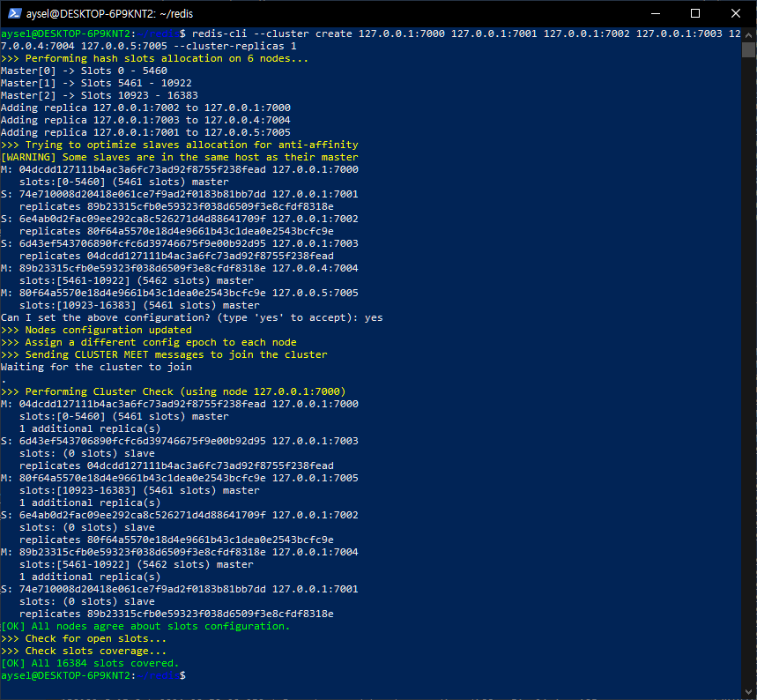
Task: Click '[OK] All nodes agree about slots configuration.'
Action: click(x=145, y=626)
